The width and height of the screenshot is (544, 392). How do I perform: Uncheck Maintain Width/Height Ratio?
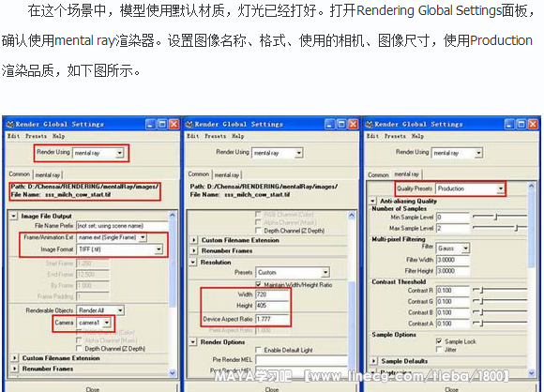[258, 284]
